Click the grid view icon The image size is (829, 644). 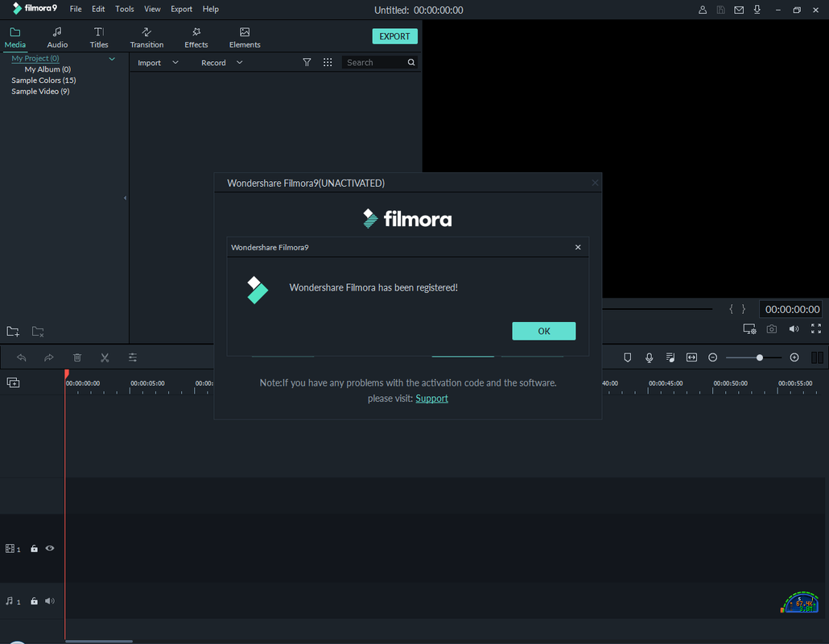[x=328, y=63]
